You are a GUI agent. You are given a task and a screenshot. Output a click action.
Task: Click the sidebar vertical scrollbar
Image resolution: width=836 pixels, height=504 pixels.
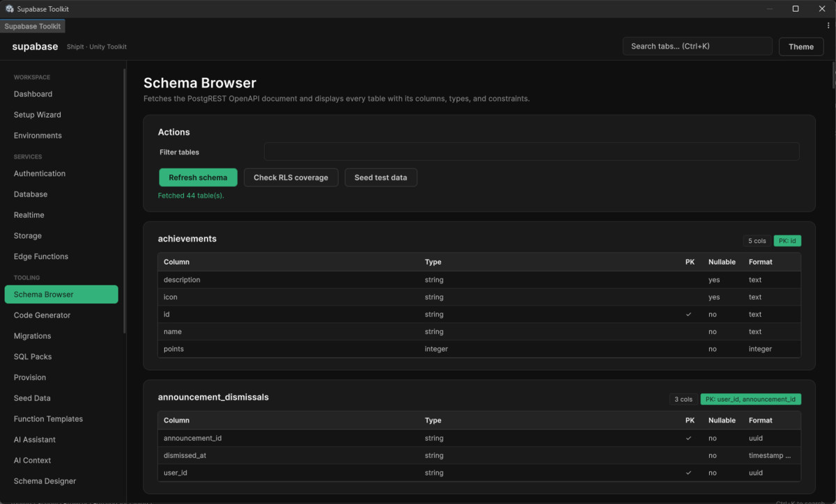coord(125,200)
